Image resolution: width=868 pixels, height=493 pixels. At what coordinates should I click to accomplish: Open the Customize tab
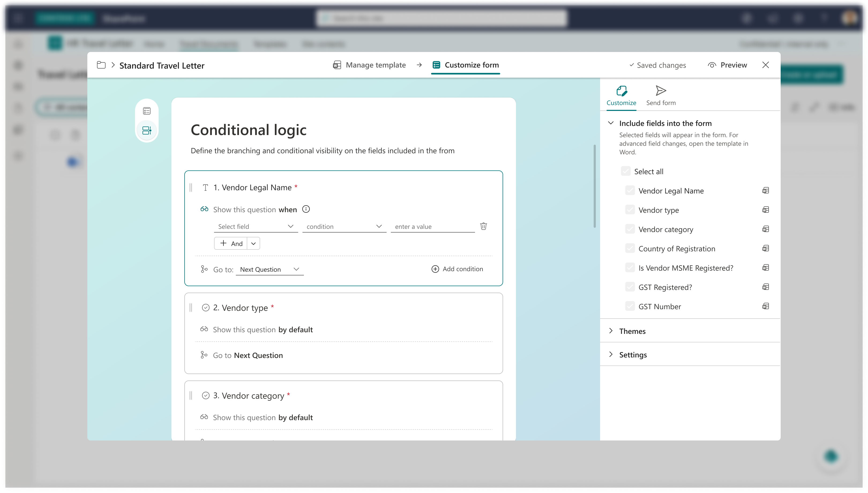click(x=621, y=96)
